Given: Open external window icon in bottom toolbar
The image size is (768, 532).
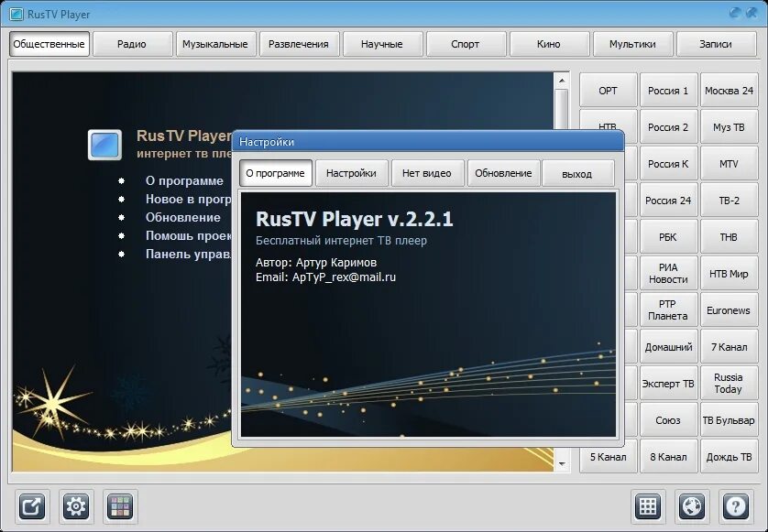Looking at the screenshot, I should click(32, 506).
